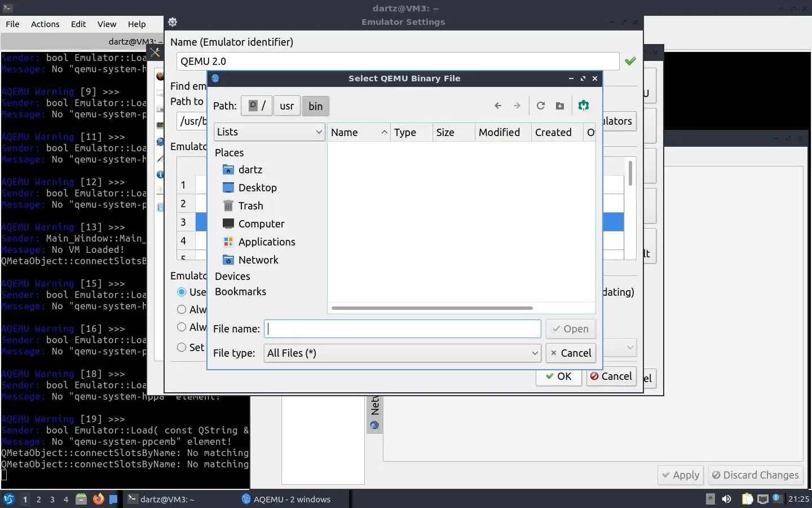Click the horizontal scrollbar in file list

click(x=433, y=308)
